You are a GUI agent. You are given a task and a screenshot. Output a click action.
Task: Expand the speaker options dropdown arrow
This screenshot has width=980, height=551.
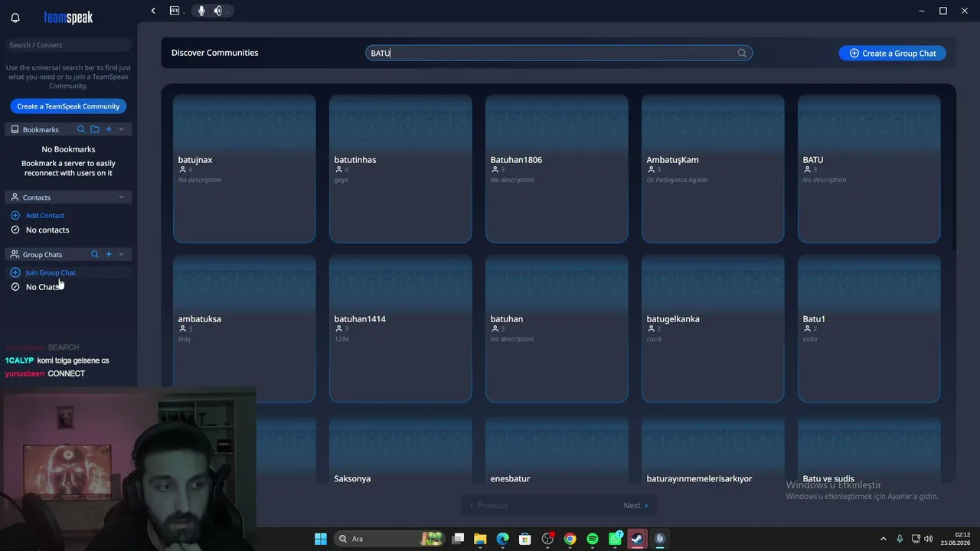click(x=228, y=11)
